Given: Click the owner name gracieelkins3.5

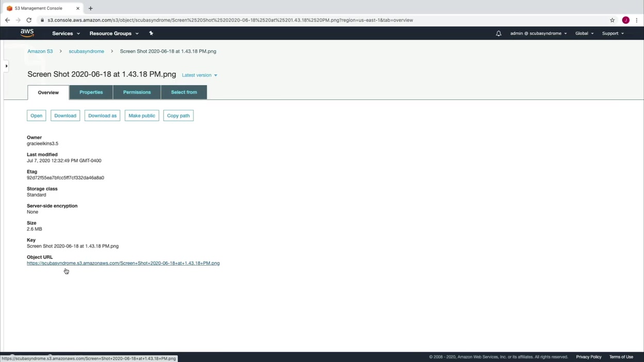Looking at the screenshot, I should coord(42,144).
